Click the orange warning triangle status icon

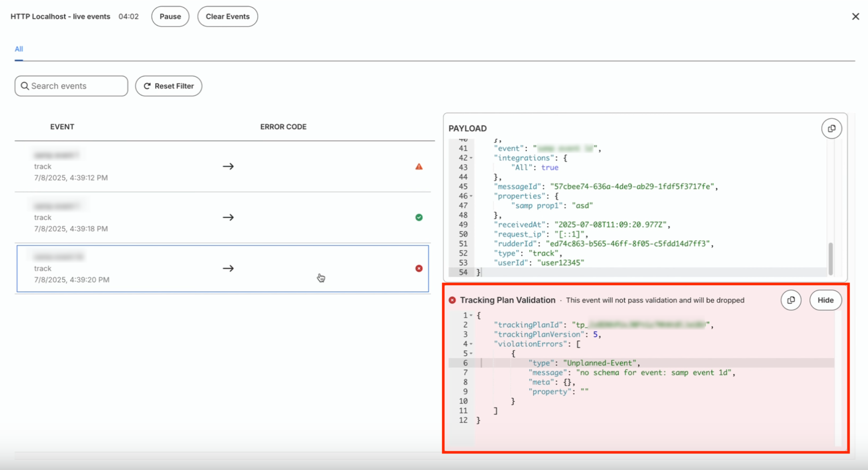pos(419,166)
